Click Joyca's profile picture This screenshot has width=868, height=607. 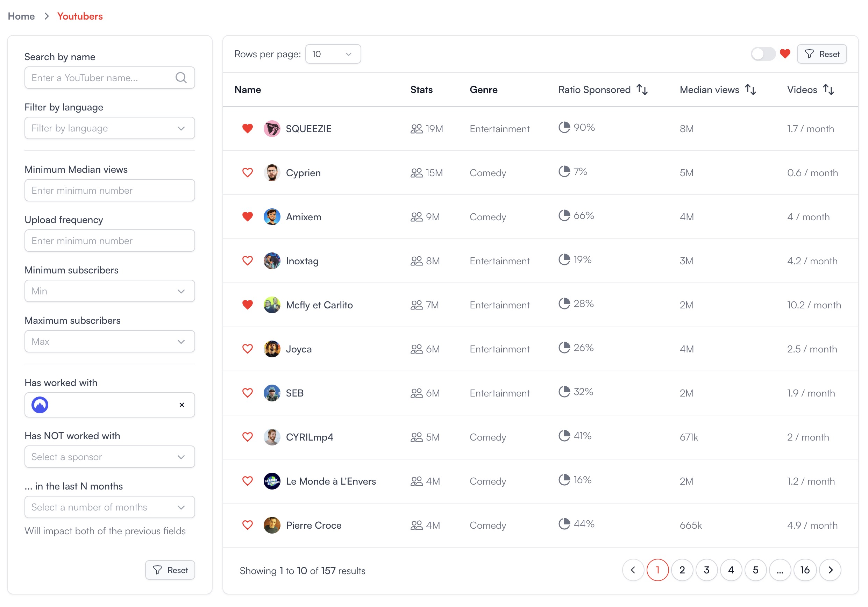pyautogui.click(x=272, y=349)
